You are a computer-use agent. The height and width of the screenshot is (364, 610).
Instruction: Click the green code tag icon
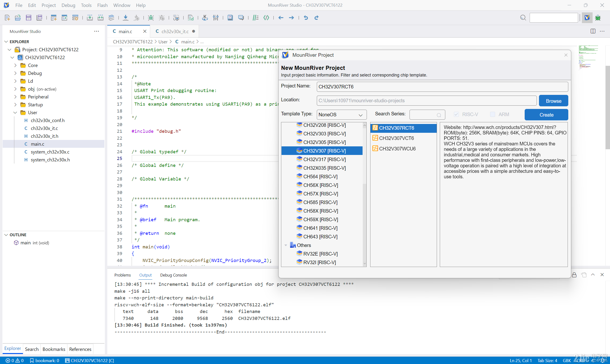[x=266, y=18]
